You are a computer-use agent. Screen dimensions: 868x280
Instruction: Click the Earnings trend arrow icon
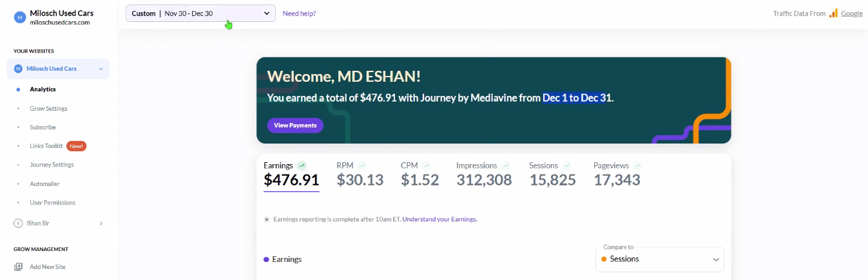tap(302, 165)
